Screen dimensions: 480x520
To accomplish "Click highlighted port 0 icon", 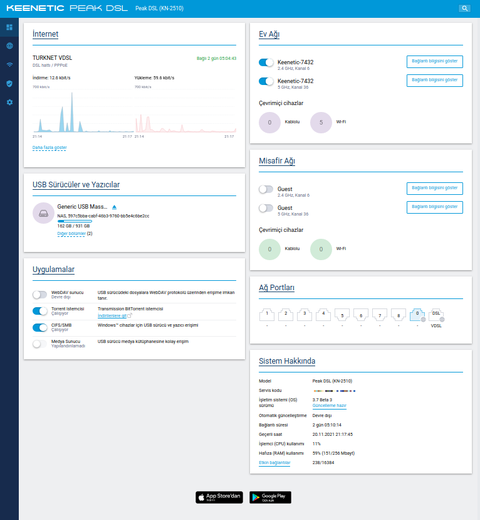I will (x=417, y=314).
